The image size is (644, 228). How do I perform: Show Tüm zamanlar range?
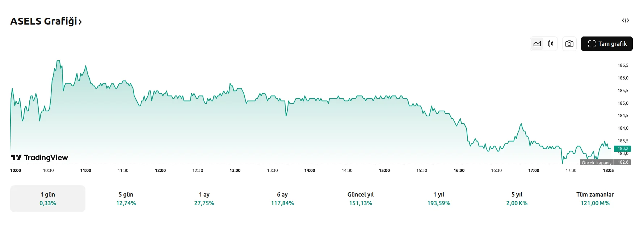point(595,199)
